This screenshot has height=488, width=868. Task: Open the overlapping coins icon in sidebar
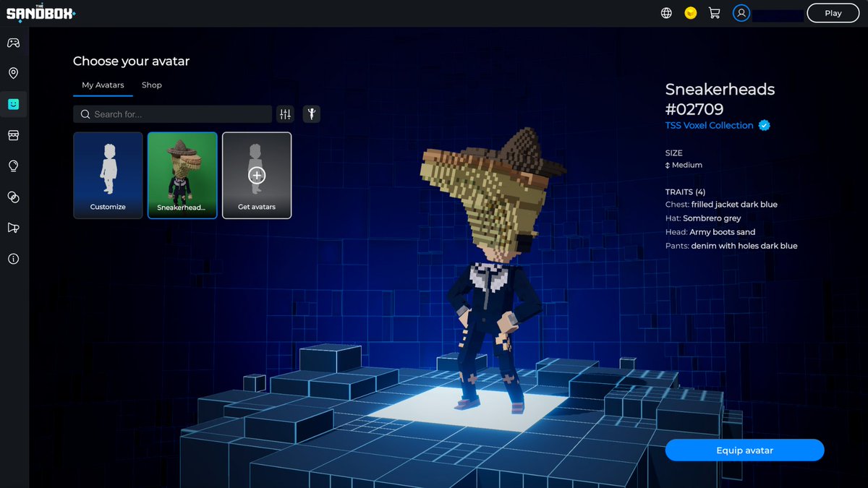click(x=13, y=197)
